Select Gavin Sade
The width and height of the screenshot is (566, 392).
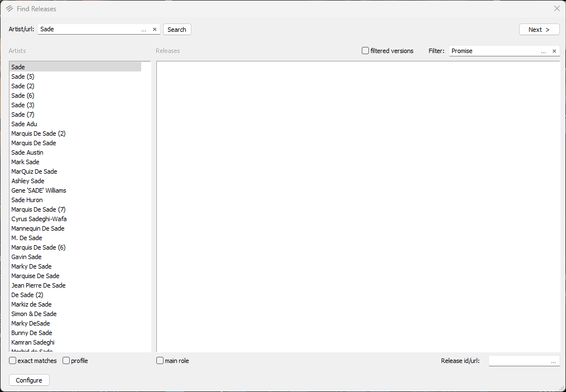75,257
